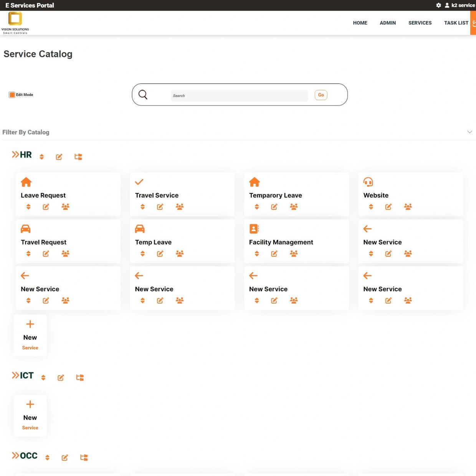Click the edit icon next to HR catalog

(59, 157)
